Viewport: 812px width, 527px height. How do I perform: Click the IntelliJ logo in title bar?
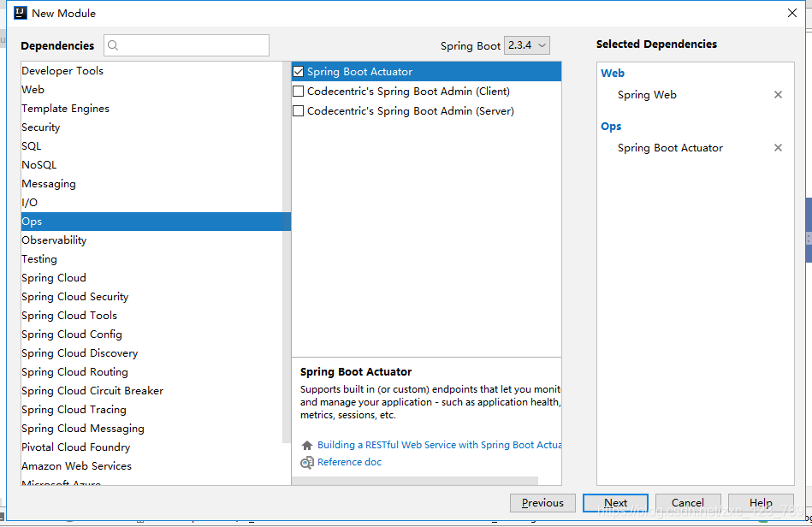21,13
